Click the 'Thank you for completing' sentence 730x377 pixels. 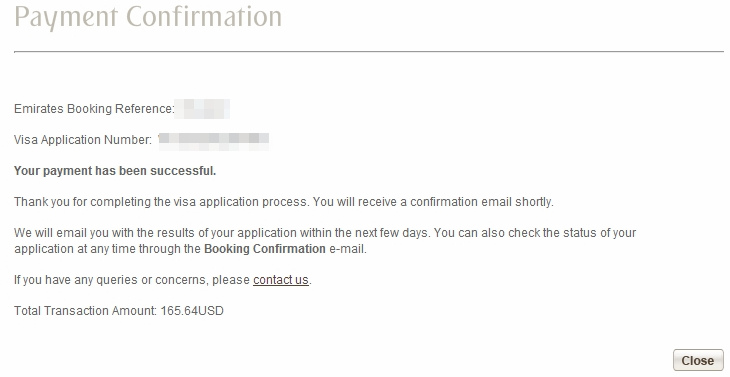162,202
